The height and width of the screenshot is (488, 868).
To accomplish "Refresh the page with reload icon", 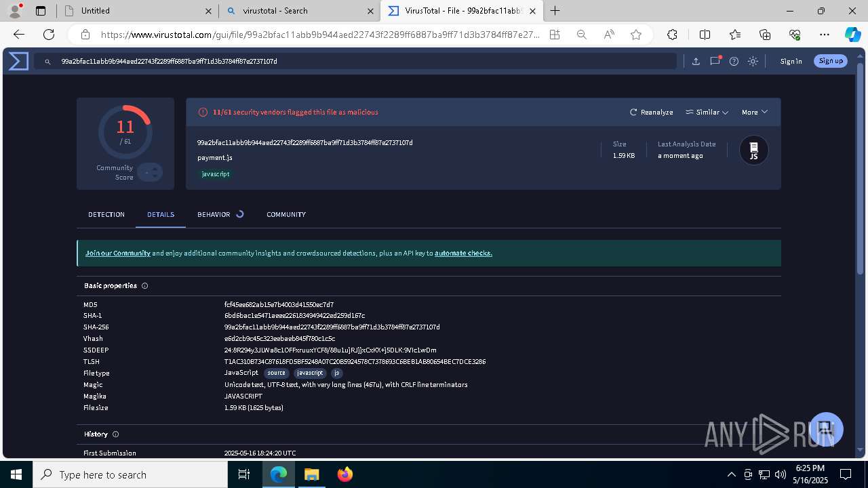I will coord(49,35).
